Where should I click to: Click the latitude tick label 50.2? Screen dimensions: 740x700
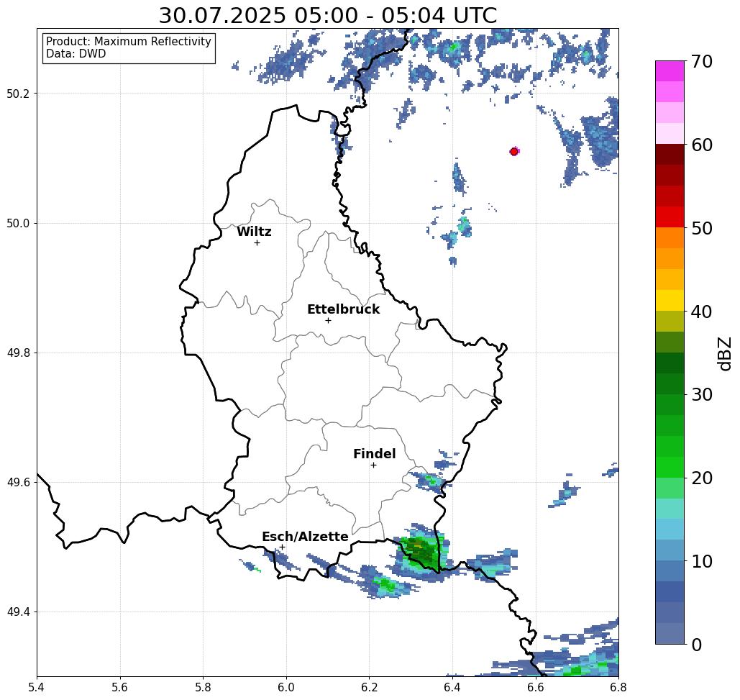pos(18,94)
